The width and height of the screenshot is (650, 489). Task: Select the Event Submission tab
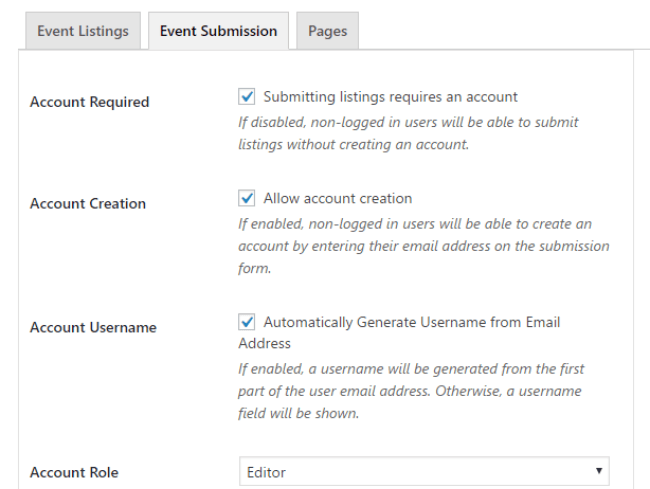(x=218, y=31)
